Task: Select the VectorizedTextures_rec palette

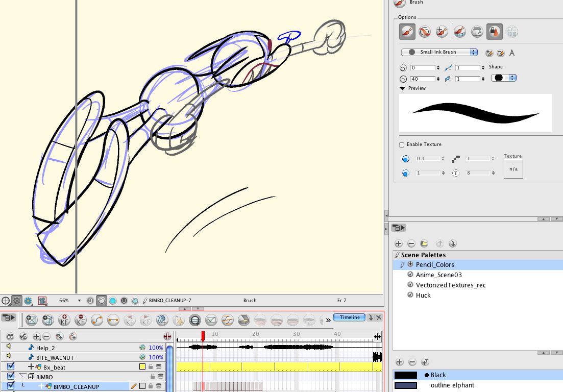Action: (478, 285)
